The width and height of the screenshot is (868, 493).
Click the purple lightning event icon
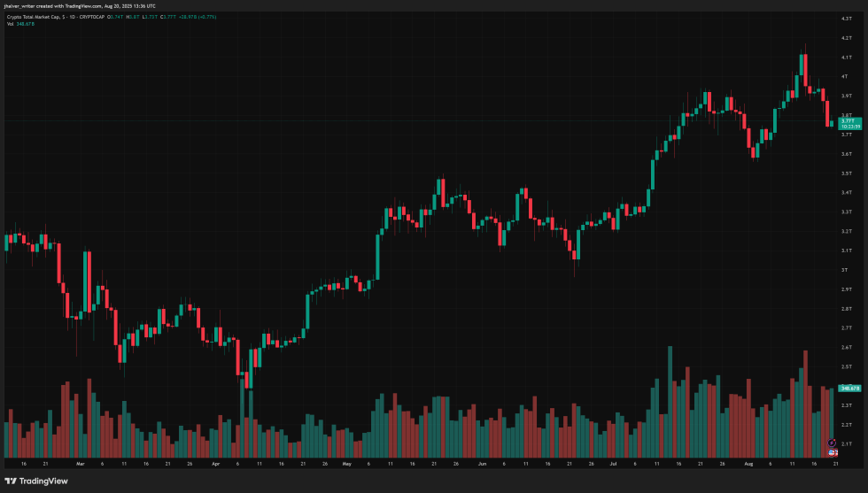[x=833, y=442]
